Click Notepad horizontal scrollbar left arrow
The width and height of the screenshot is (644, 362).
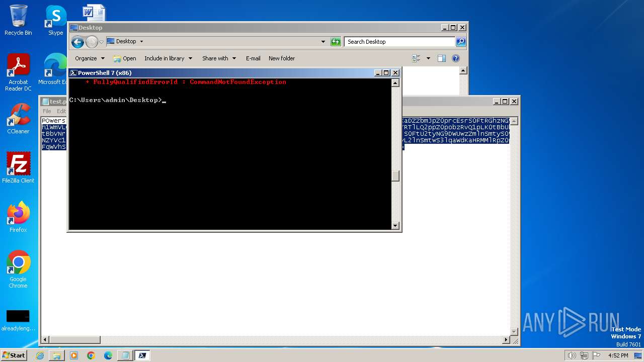tap(45, 340)
